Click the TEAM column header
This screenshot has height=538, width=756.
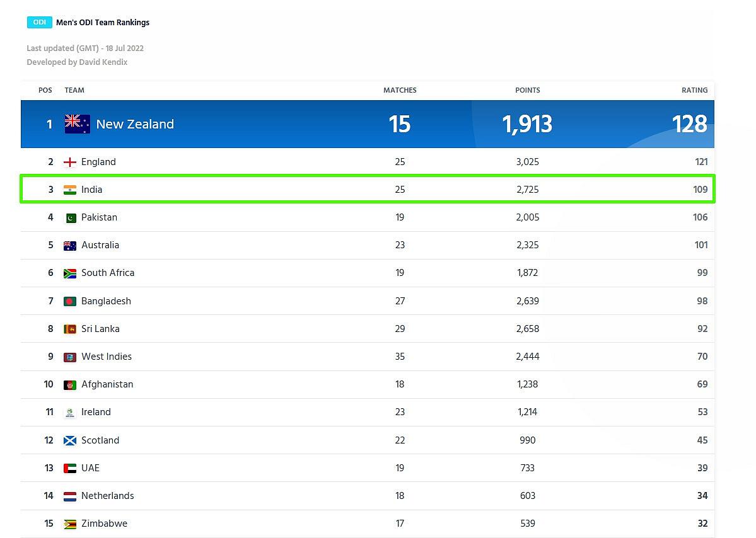pyautogui.click(x=74, y=90)
